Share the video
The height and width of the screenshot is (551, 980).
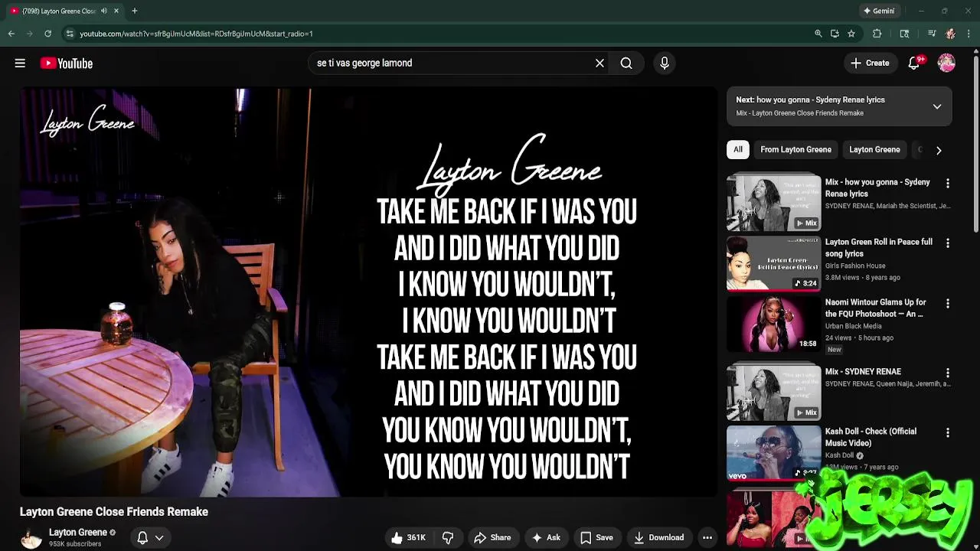point(492,538)
